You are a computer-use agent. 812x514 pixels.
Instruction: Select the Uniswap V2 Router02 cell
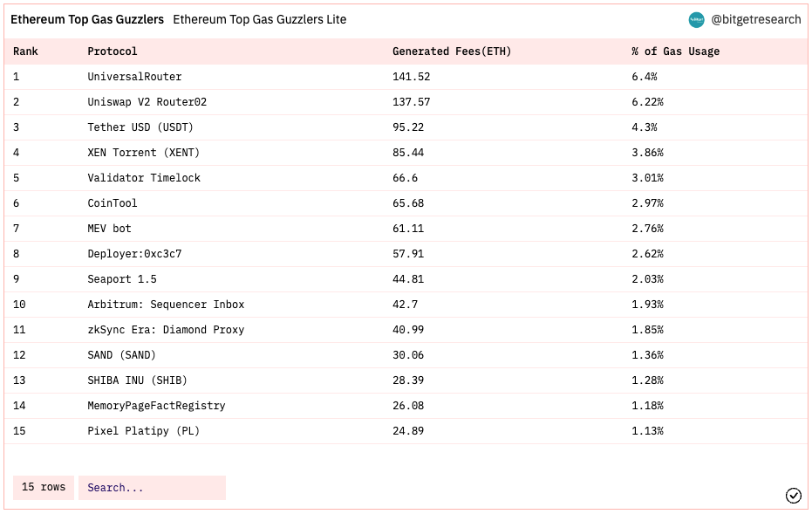147,102
